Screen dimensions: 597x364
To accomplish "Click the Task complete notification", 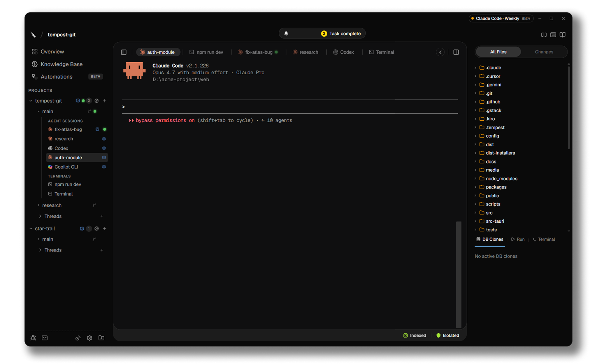I will pyautogui.click(x=341, y=34).
